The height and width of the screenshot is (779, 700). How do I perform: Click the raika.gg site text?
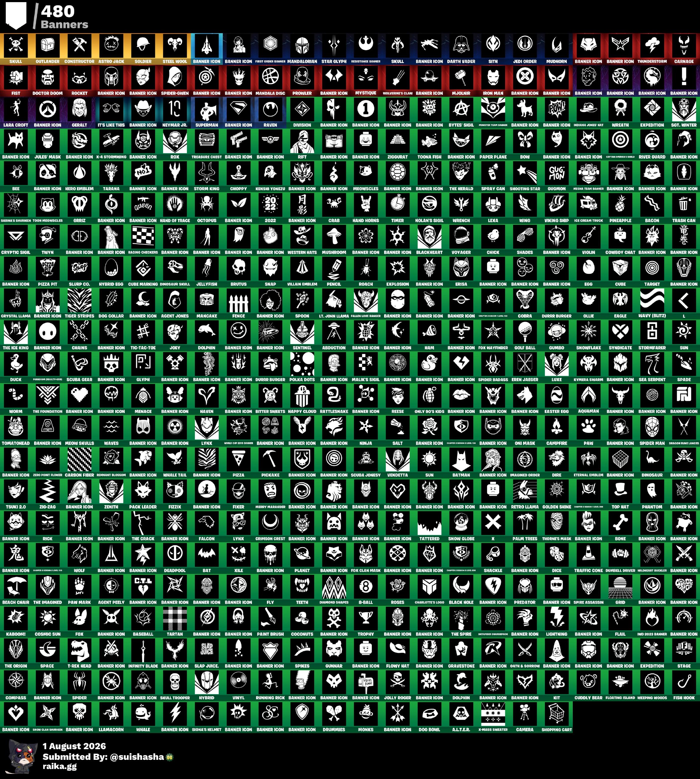pos(60,766)
